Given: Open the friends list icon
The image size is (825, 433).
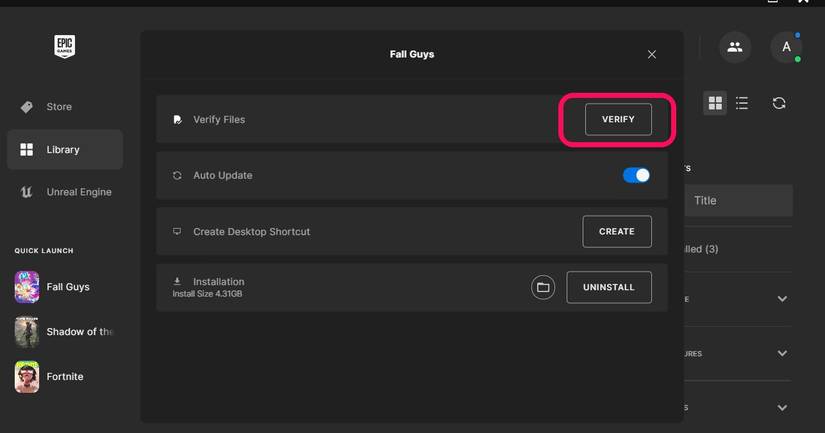Looking at the screenshot, I should point(735,47).
